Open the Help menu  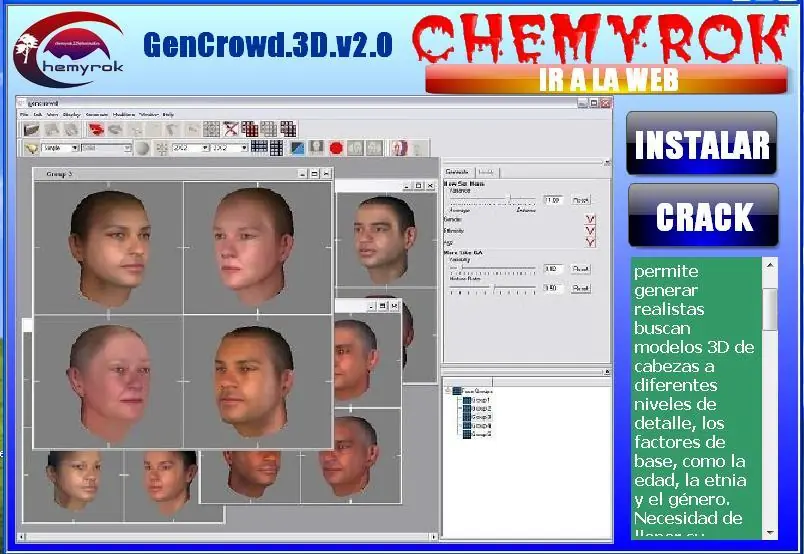[168, 114]
